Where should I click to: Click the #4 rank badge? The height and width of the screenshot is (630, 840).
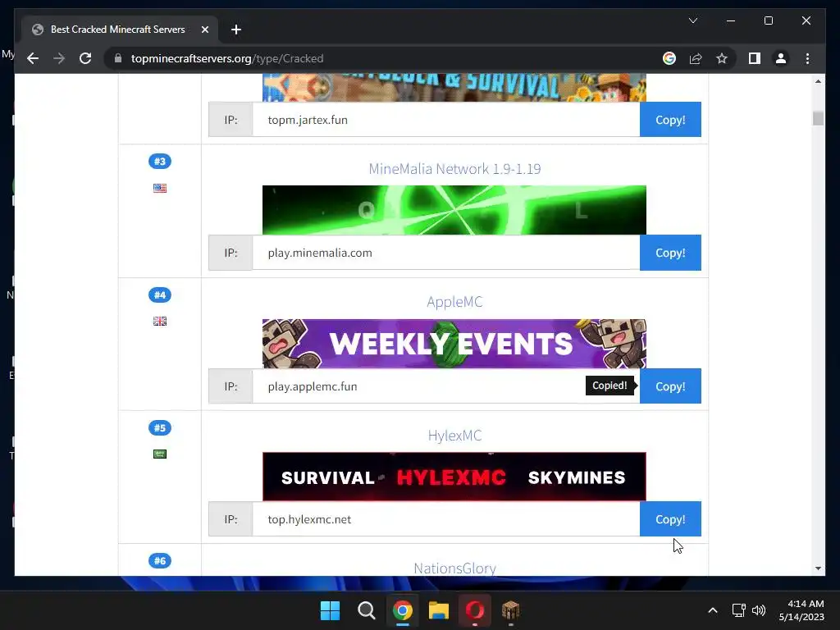[x=160, y=294]
